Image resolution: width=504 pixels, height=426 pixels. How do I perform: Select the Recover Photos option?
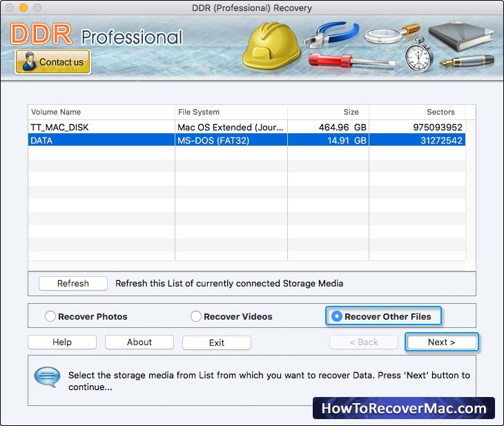(x=86, y=316)
